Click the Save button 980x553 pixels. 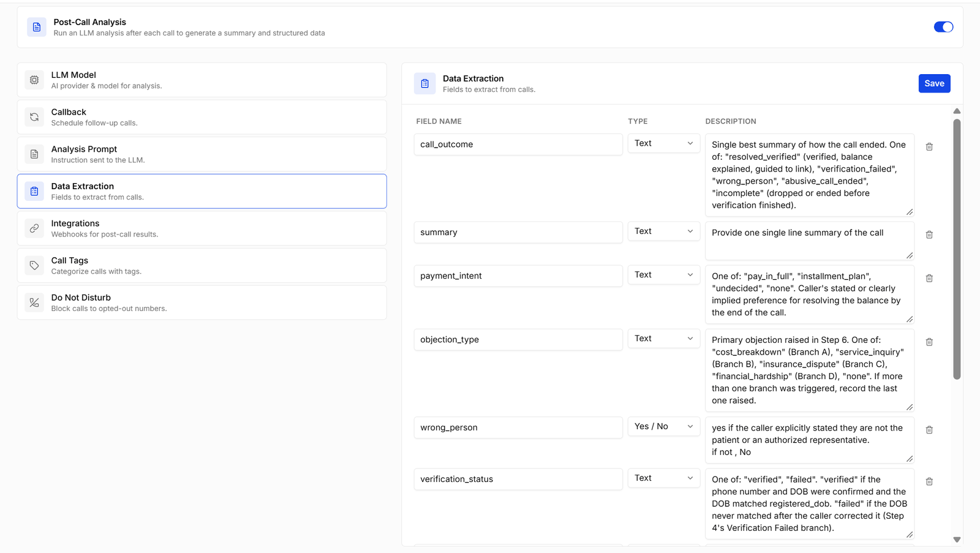point(934,83)
